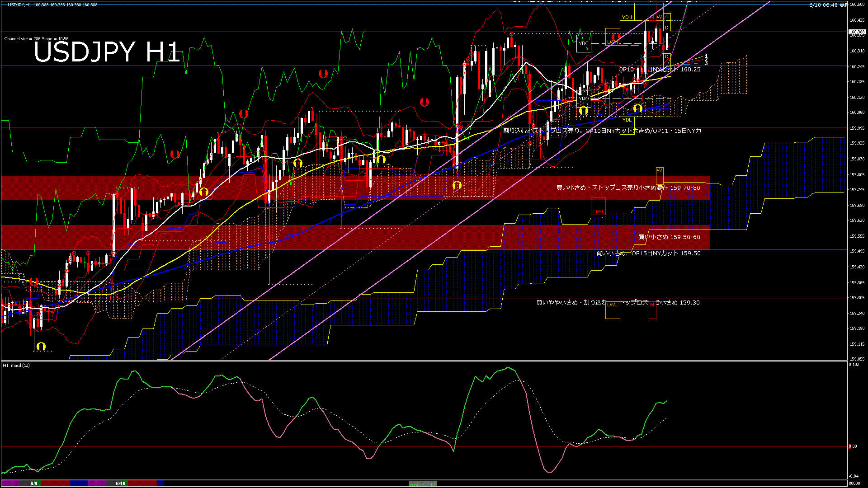Click the 6/9 date marker on timeline

click(34, 483)
